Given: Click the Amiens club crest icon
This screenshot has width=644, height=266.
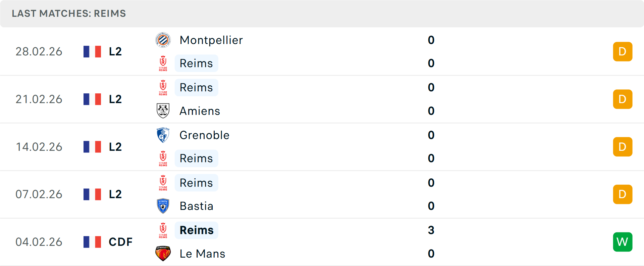Looking at the screenshot, I should click(163, 111).
